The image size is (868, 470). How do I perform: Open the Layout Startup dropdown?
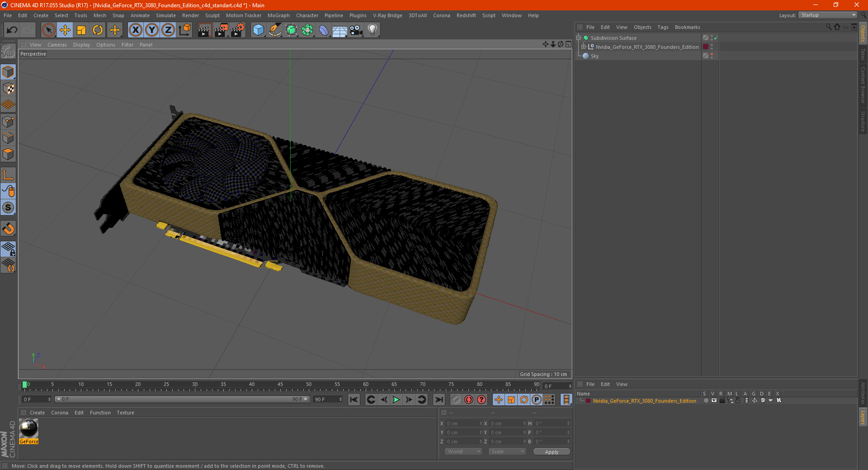click(828, 15)
